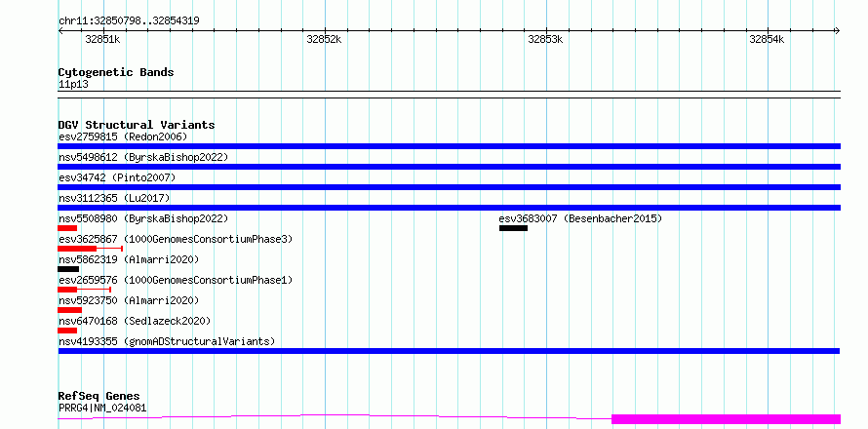Image resolution: width=868 pixels, height=429 pixels.
Task: Click the chr11:32850798..32854319 coordinate text
Action: tap(129, 20)
